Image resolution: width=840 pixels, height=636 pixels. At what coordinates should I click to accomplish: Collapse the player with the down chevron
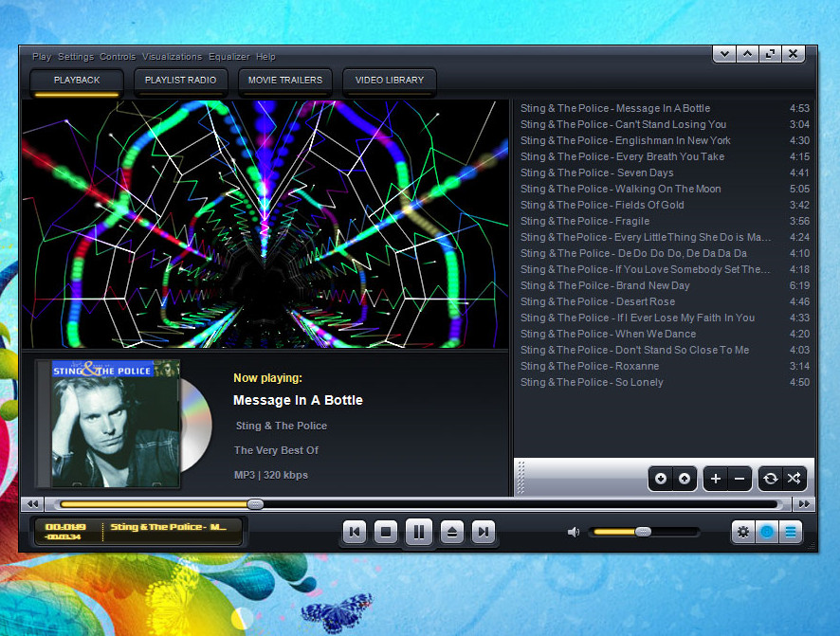coord(724,53)
